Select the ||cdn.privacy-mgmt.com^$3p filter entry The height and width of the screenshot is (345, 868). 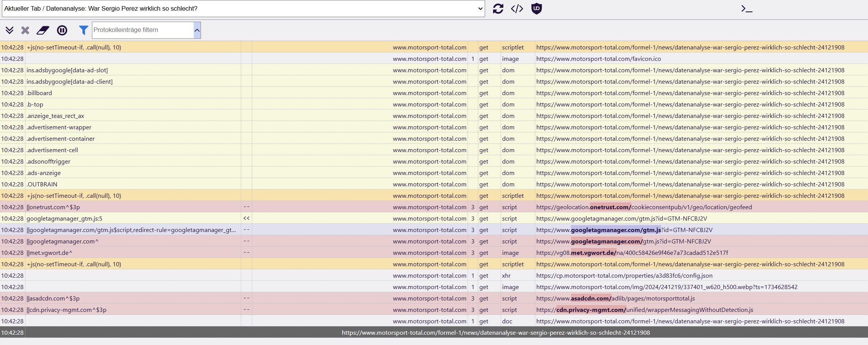(66, 310)
